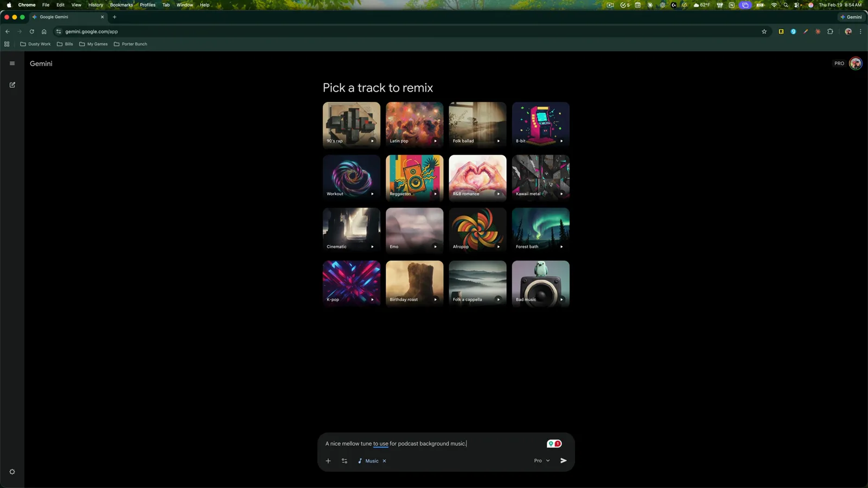The width and height of the screenshot is (868, 488).
Task: Click the Music chip in prompt box
Action: 368,461
